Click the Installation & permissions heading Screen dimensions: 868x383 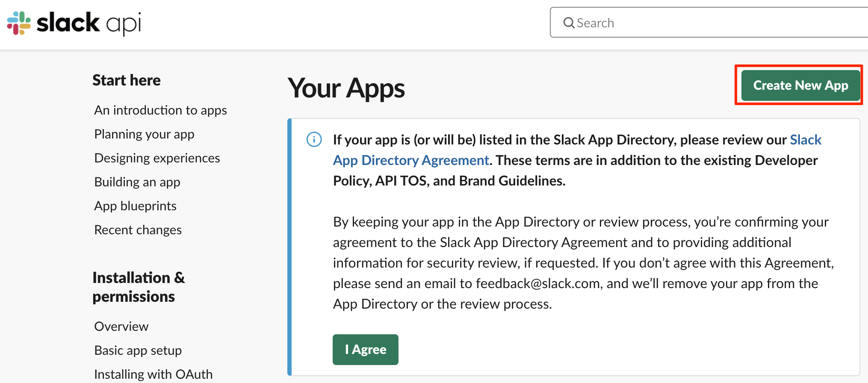pyautogui.click(x=139, y=287)
